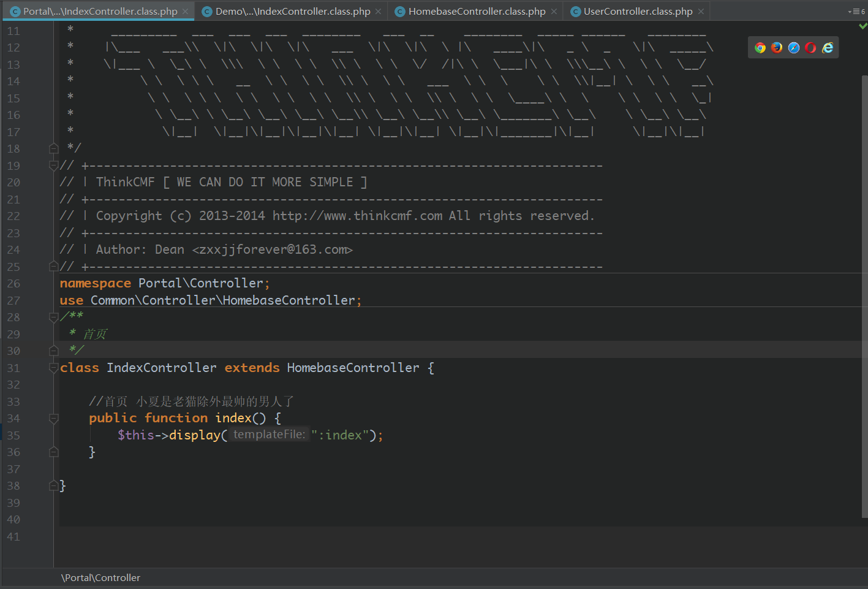868x589 pixels.
Task: Click line number 35 in gutter
Action: tap(13, 435)
